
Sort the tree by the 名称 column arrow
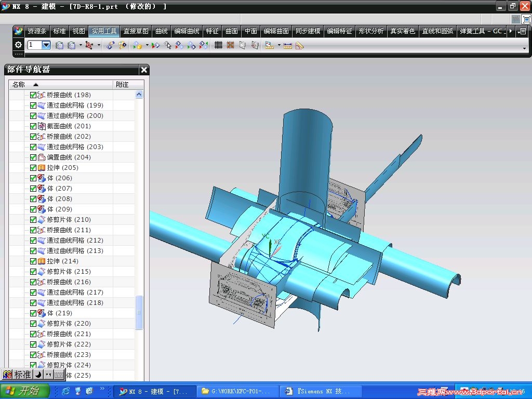coord(36,85)
